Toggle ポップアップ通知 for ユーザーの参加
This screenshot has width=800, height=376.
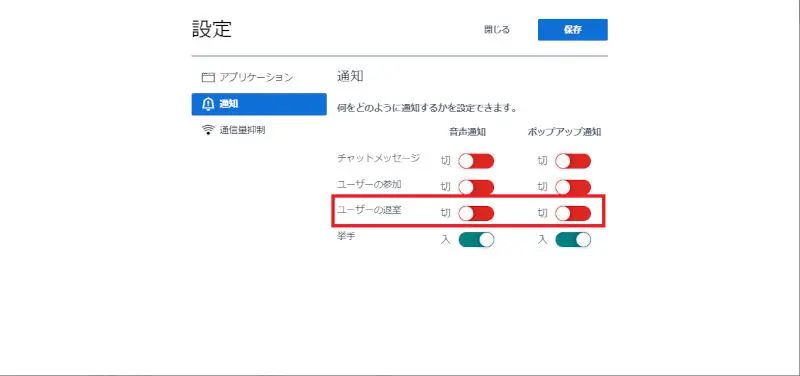573,187
